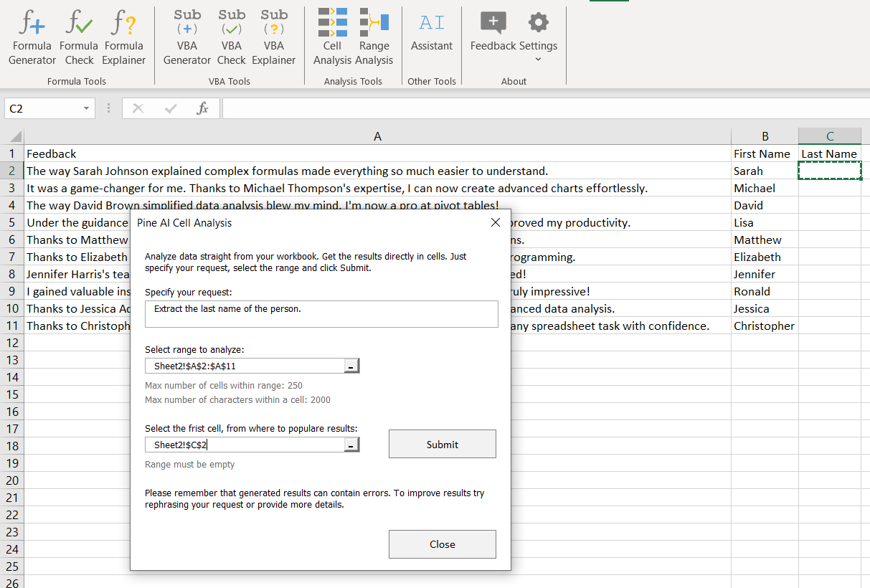Select the Last Name column header cell
870x588 pixels.
tap(829, 153)
